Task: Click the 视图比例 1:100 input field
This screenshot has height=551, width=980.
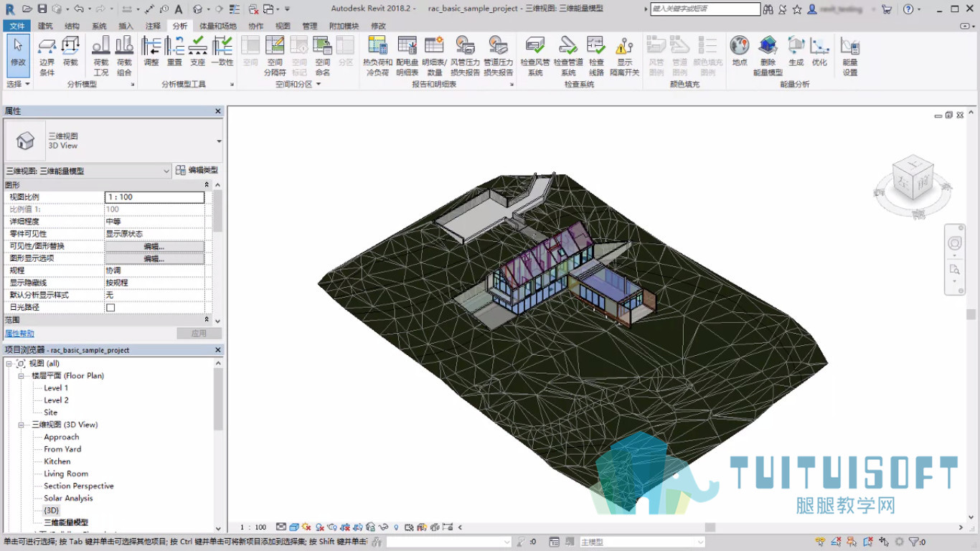Action: [154, 197]
